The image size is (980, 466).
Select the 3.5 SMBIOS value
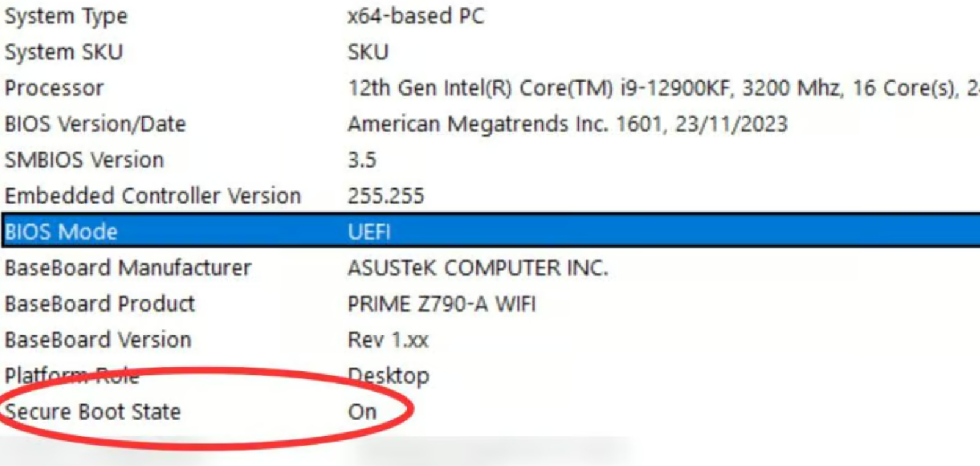click(x=361, y=160)
